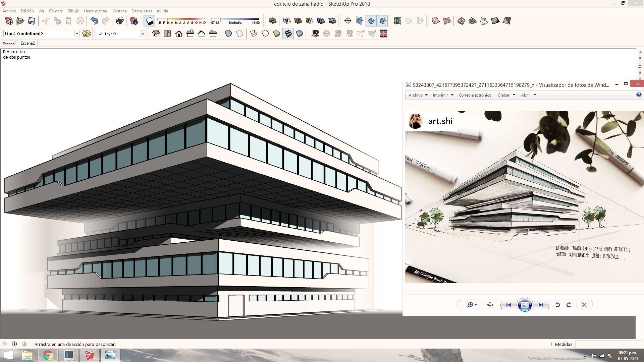Go to next photo in viewer
The width and height of the screenshot is (644, 362).
[541, 305]
